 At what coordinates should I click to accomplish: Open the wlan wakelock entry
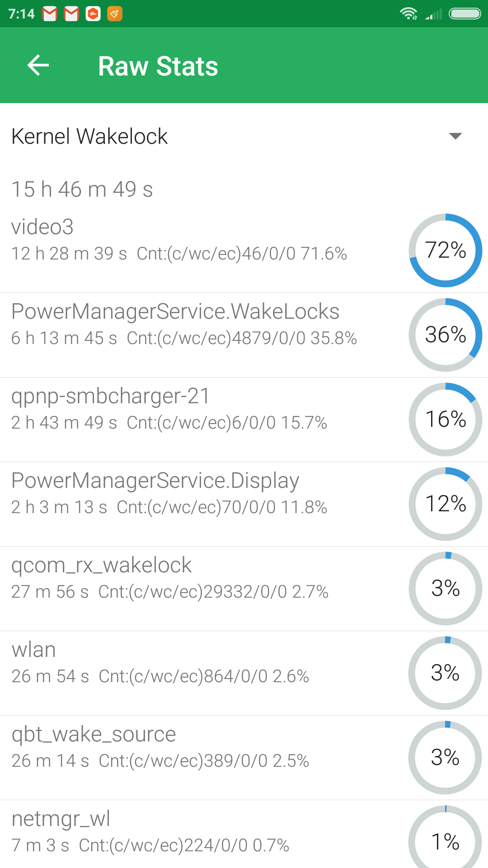[x=244, y=673]
